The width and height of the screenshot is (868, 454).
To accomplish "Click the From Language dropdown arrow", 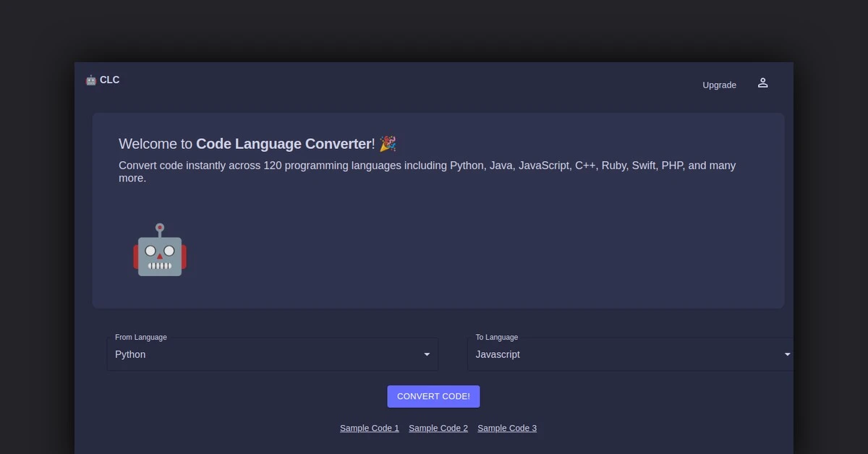I will click(x=426, y=354).
